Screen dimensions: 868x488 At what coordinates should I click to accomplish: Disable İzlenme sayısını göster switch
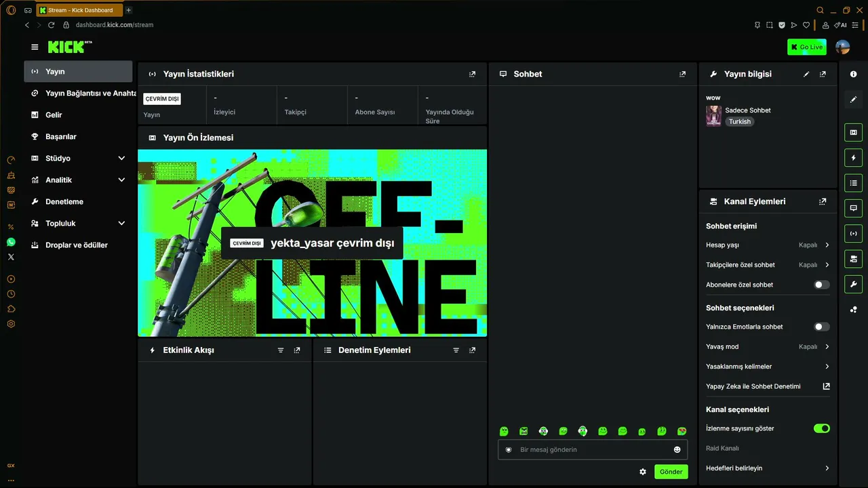pos(821,428)
